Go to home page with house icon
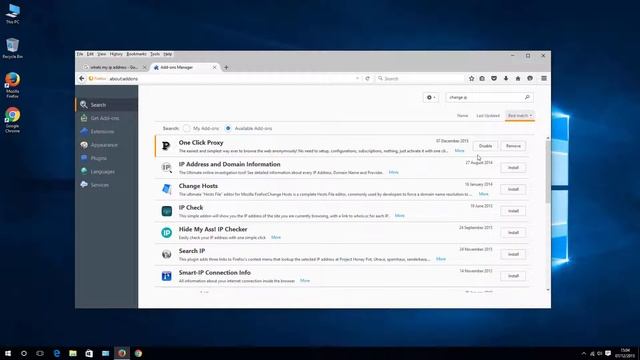640x360 pixels. pyautogui.click(x=518, y=78)
